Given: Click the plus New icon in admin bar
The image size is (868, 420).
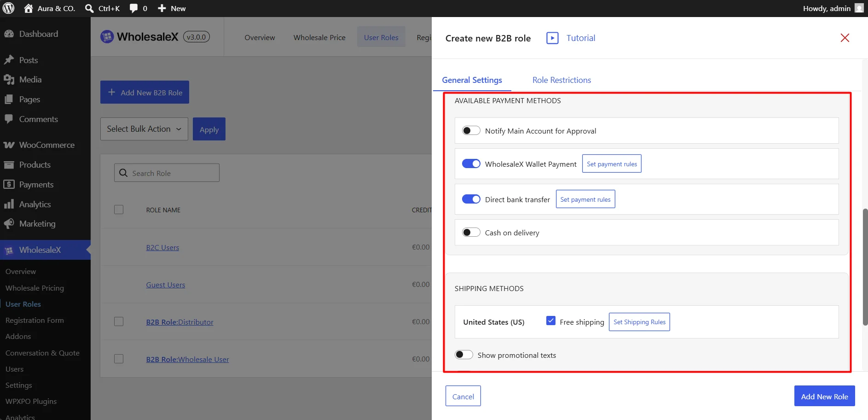Looking at the screenshot, I should pos(162,8).
